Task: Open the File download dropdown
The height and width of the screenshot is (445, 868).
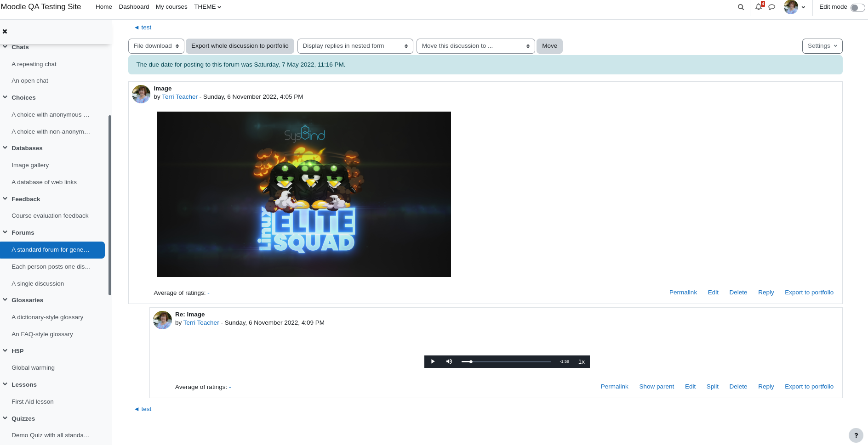Action: click(x=156, y=46)
